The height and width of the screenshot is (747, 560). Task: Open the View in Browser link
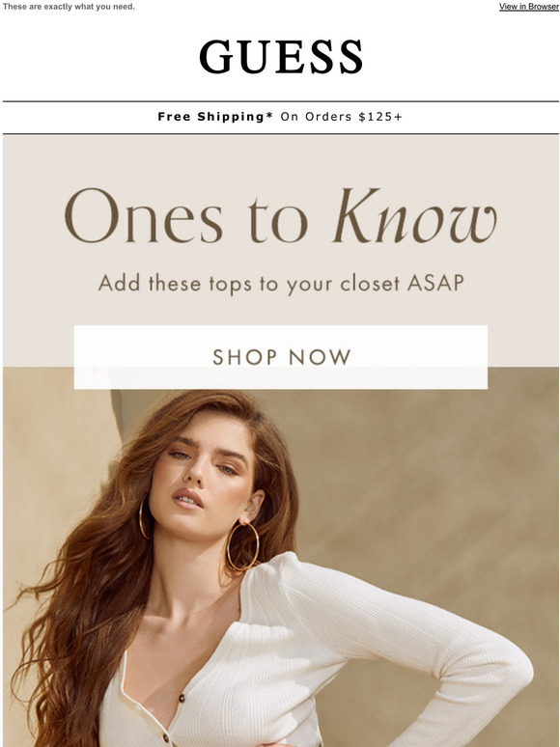529,7
